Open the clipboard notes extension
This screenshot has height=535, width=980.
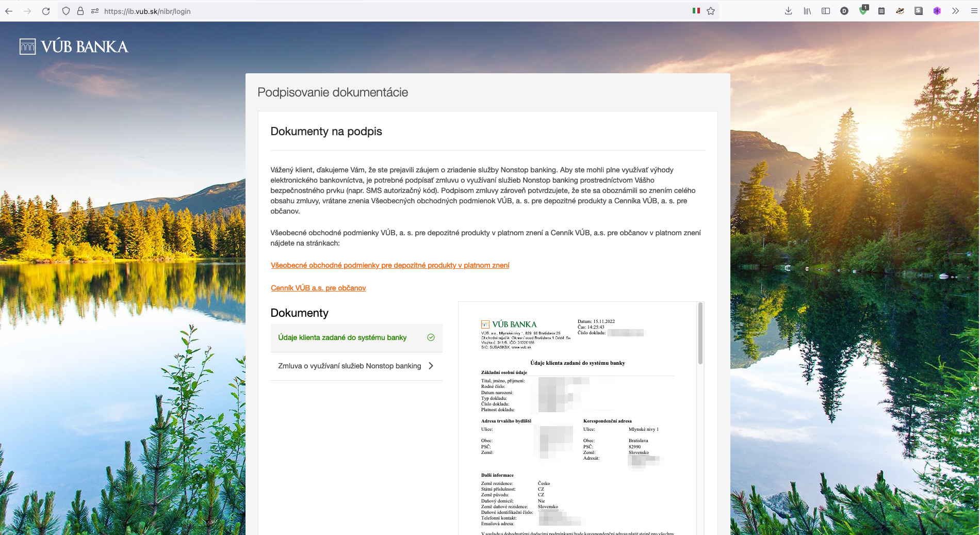point(881,11)
